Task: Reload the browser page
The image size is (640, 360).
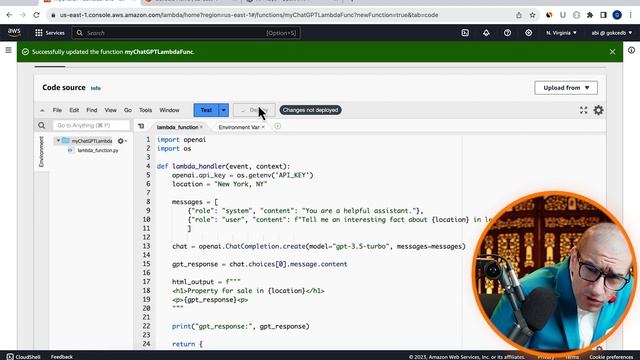Action: click(x=36, y=15)
